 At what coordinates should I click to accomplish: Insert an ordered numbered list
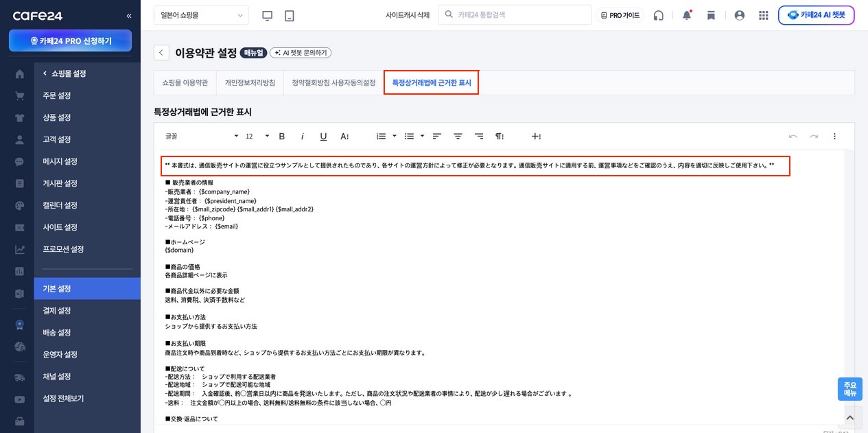(x=382, y=137)
